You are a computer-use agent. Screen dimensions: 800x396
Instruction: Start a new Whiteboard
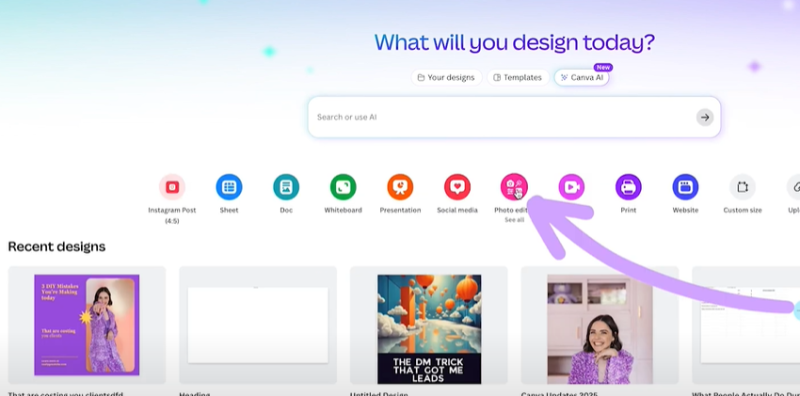343,187
